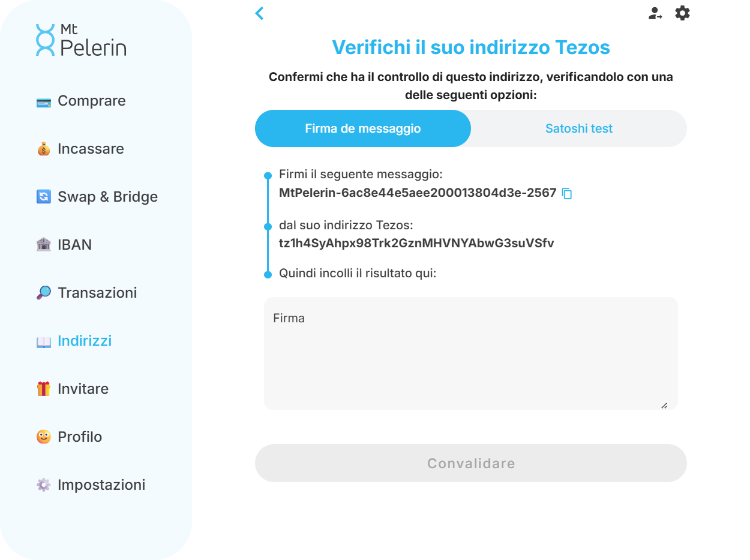Click the Convalidare button
This screenshot has width=750, height=560.
pos(471,463)
